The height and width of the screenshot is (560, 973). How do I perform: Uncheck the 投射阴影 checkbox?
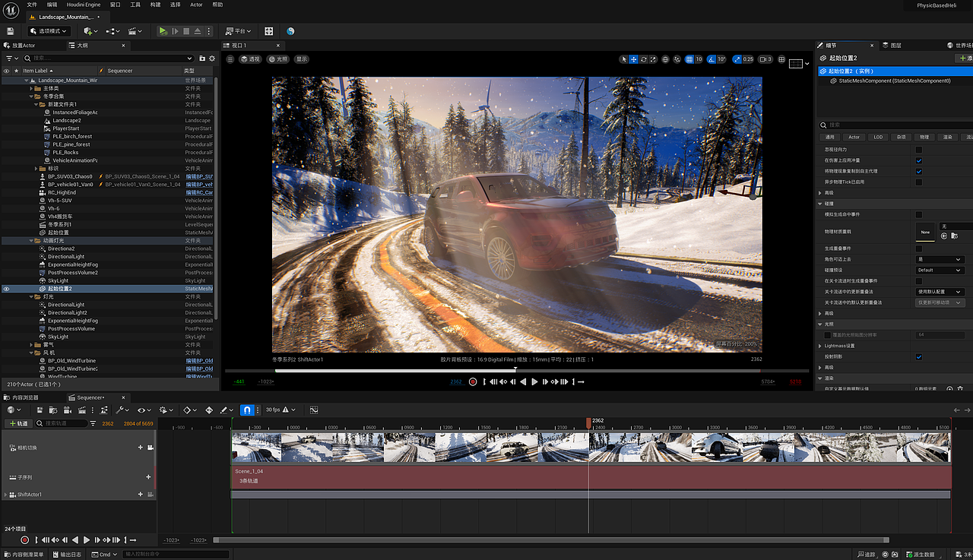pos(919,356)
